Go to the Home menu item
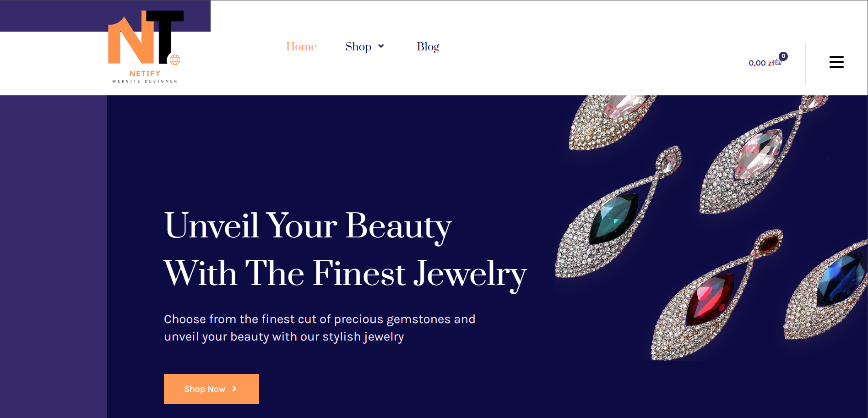Image resolution: width=868 pixels, height=418 pixels. [x=301, y=47]
